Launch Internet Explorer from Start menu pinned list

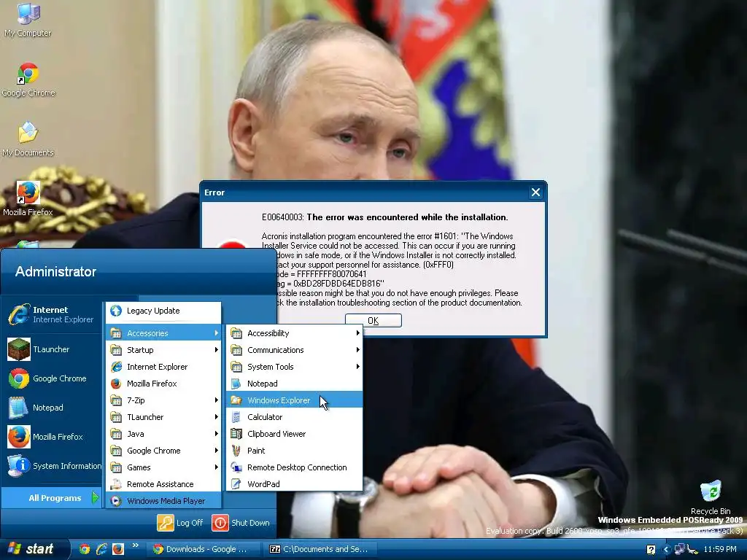point(51,315)
